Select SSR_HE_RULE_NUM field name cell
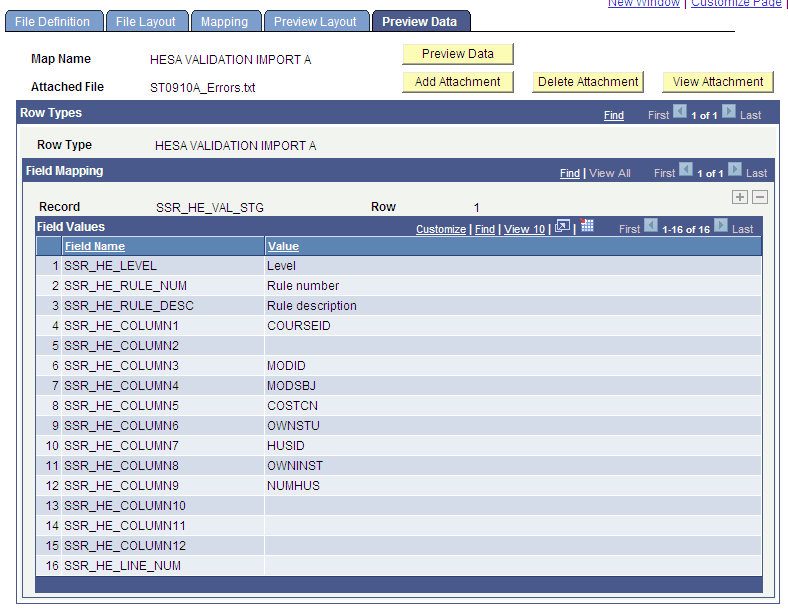The image size is (788, 614). click(163, 286)
